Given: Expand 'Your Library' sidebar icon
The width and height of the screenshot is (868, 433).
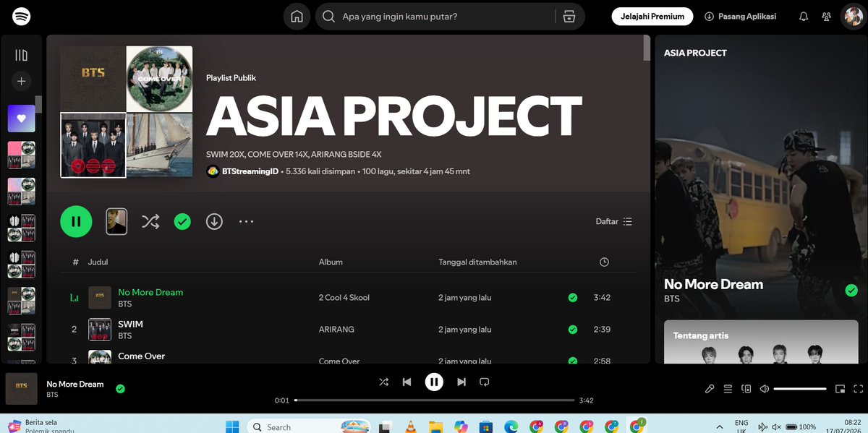Looking at the screenshot, I should [x=22, y=56].
